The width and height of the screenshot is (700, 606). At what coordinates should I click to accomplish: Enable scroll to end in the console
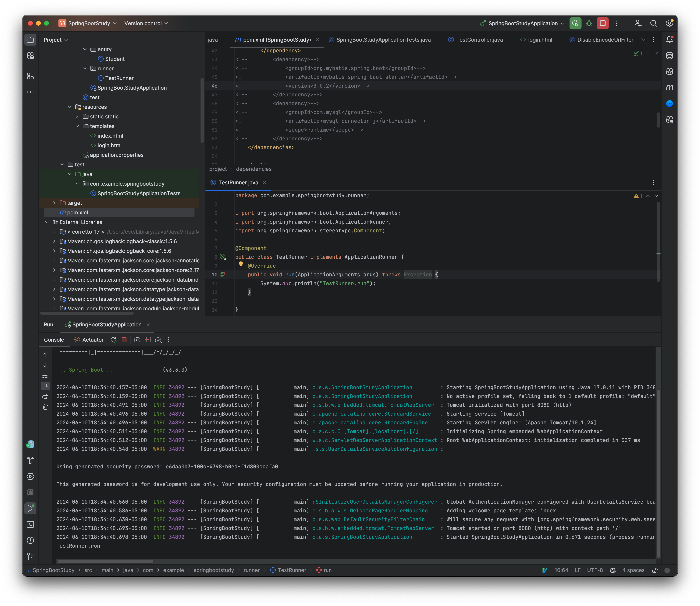tap(45, 386)
